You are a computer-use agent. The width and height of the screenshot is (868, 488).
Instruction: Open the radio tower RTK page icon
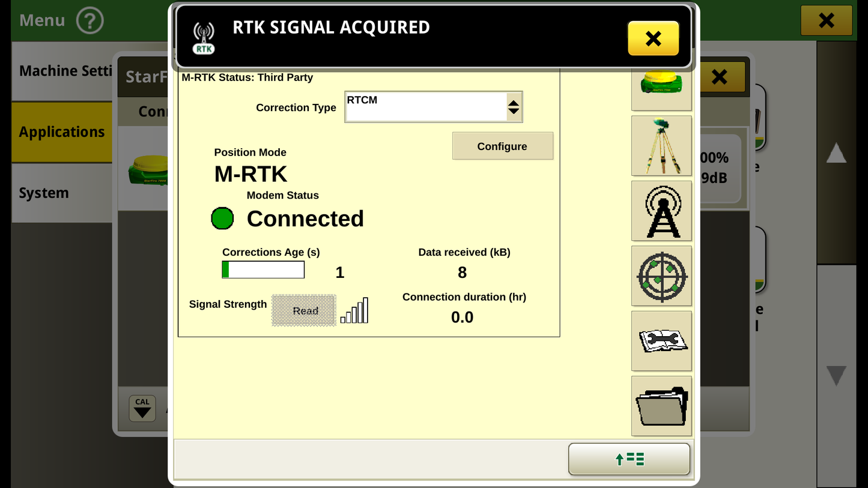click(x=661, y=211)
